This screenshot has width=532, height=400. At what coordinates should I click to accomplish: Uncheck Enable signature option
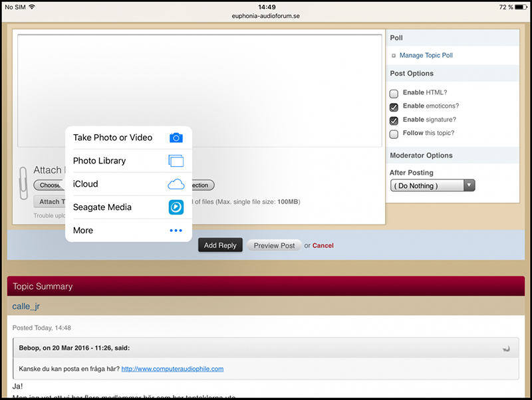pyautogui.click(x=394, y=120)
